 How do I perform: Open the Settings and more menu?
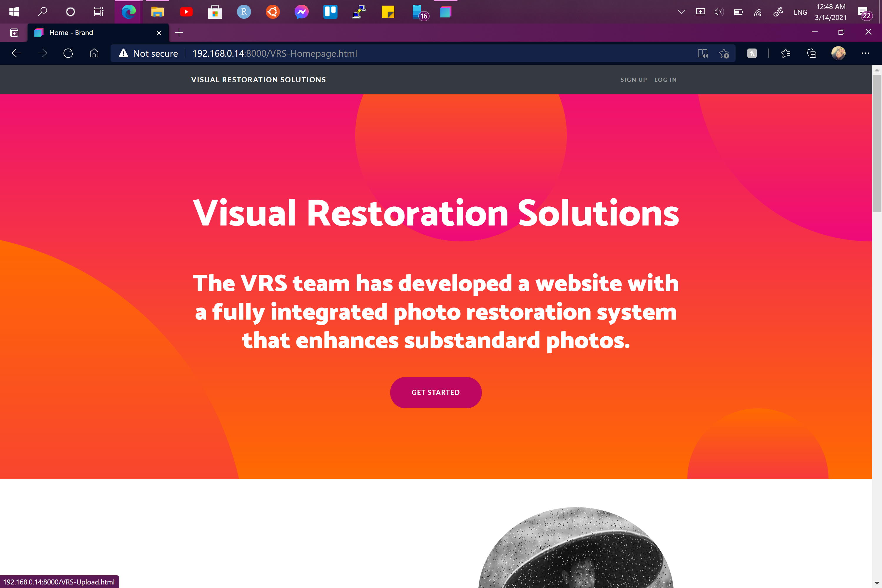(x=866, y=53)
